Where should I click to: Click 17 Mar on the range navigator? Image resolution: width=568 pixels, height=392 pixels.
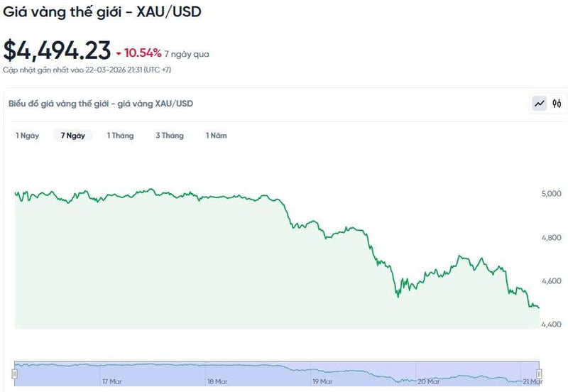pos(110,381)
